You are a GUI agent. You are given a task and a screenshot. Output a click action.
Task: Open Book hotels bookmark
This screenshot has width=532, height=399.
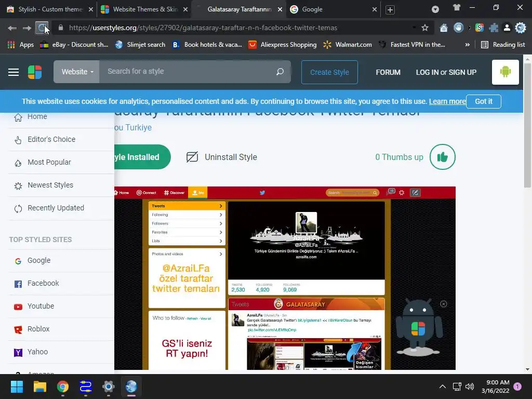(x=207, y=45)
